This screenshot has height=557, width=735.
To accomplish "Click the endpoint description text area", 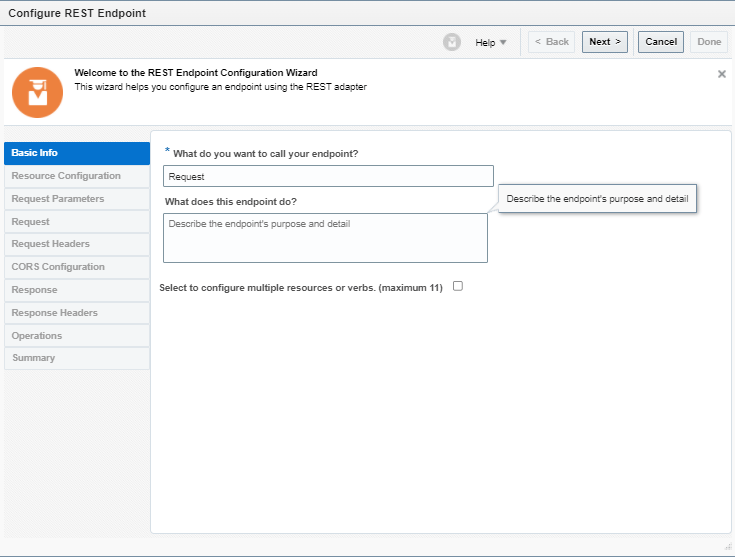I will [325, 238].
